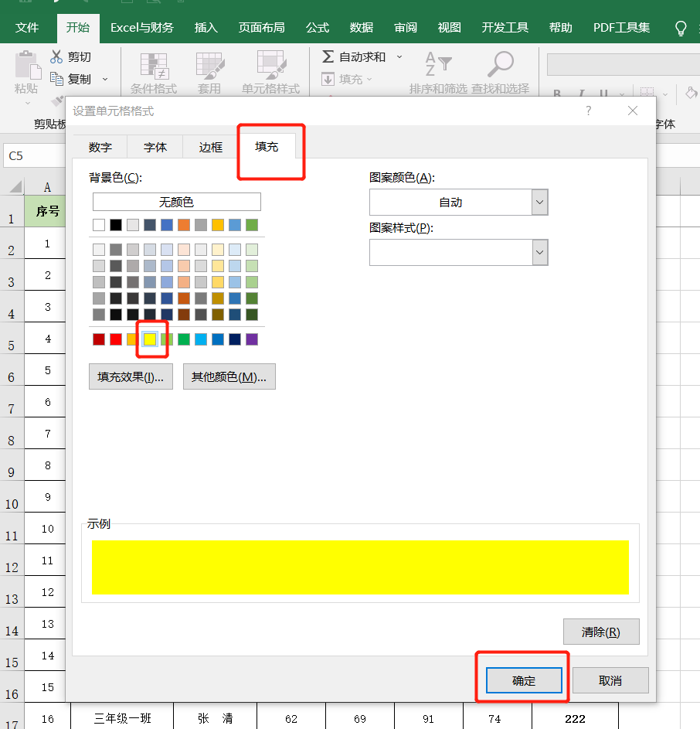Viewport: 700px width, 729px height.
Task: Confirm with the 确定 button
Action: click(524, 680)
